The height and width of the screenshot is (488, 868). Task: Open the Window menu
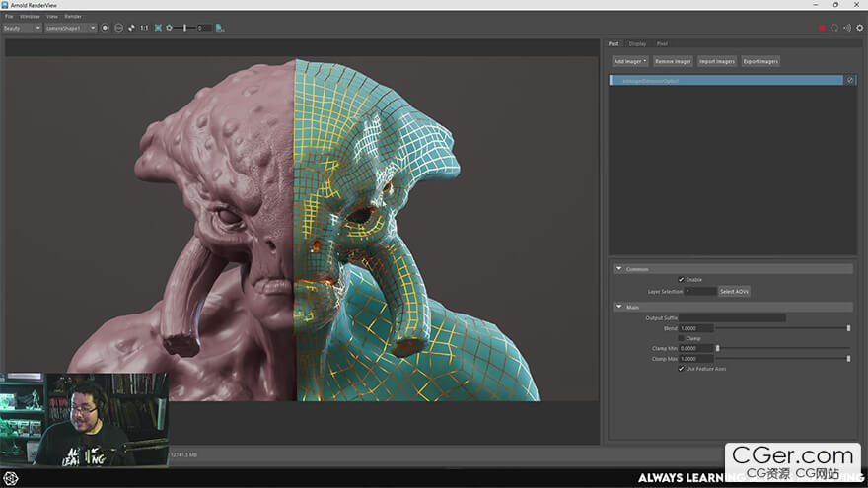[30, 17]
